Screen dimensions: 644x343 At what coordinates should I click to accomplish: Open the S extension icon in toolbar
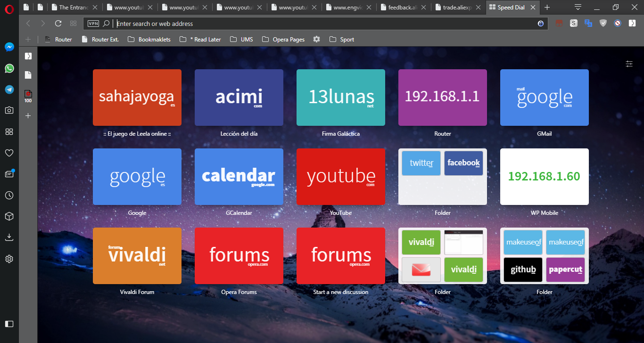[x=574, y=23]
